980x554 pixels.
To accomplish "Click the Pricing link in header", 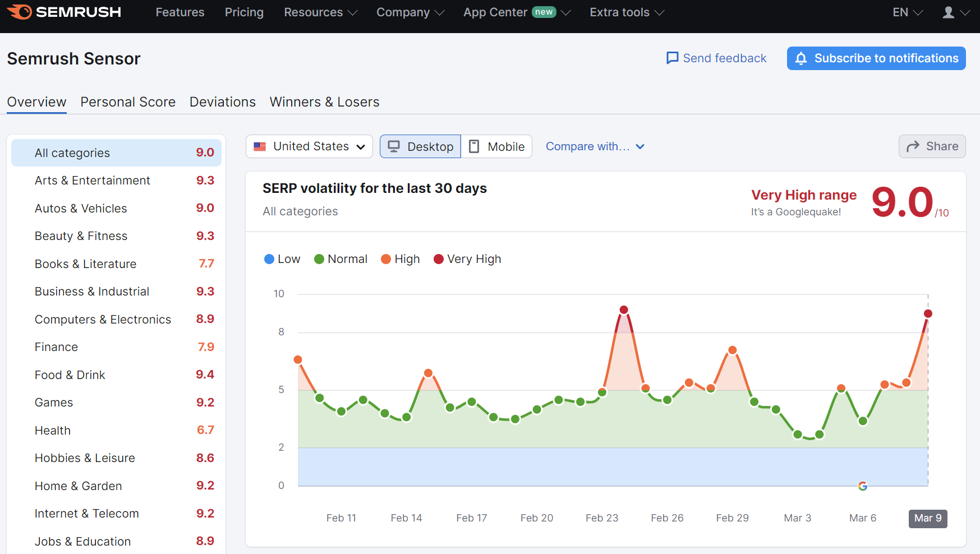I will (244, 12).
